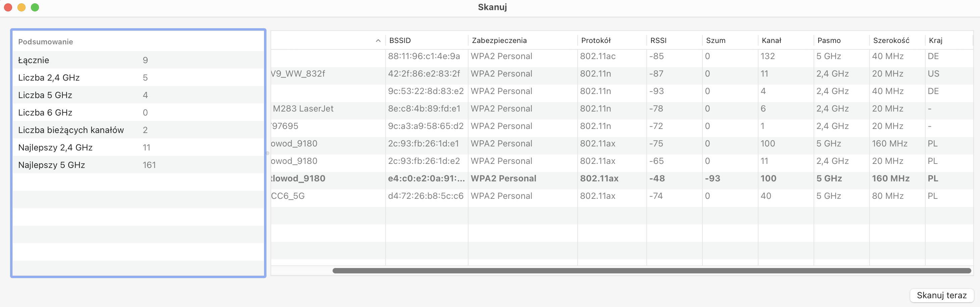Select the CC6_5G network row
980x307 pixels.
[622, 196]
